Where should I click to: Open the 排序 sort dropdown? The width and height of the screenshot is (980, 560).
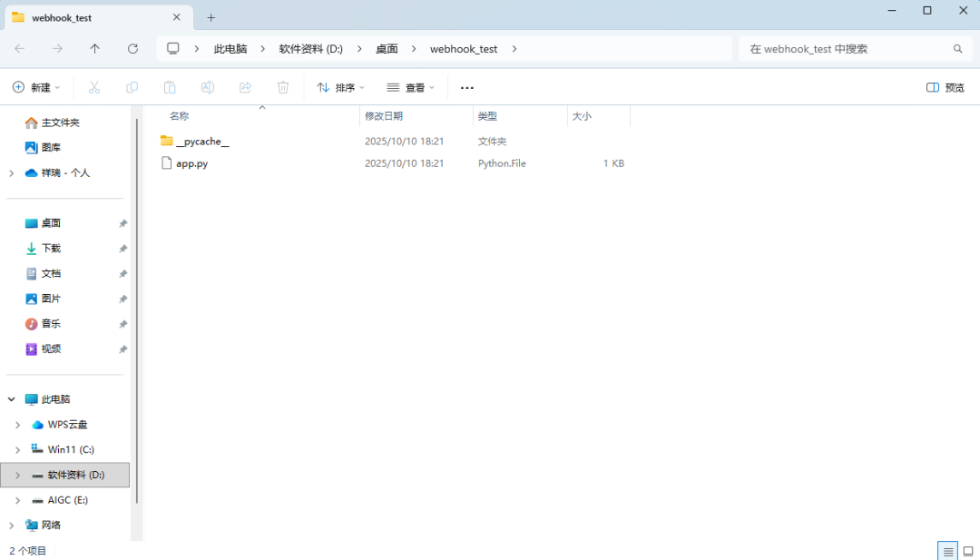point(340,87)
